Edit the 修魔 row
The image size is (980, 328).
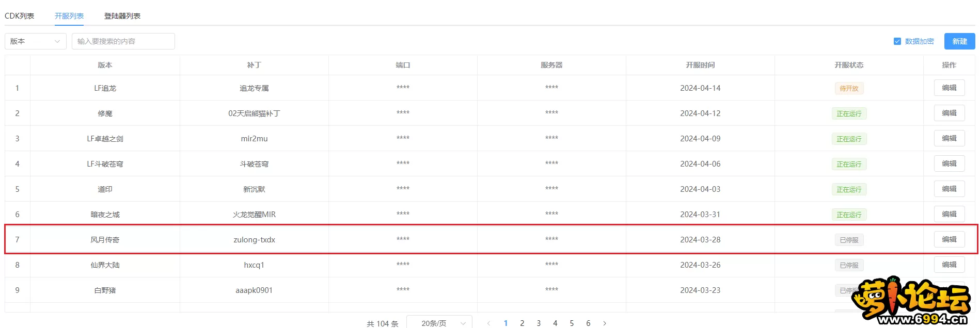click(x=950, y=113)
